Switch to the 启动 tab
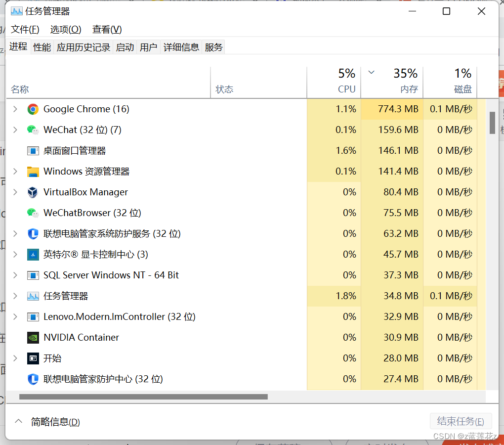 pos(125,47)
